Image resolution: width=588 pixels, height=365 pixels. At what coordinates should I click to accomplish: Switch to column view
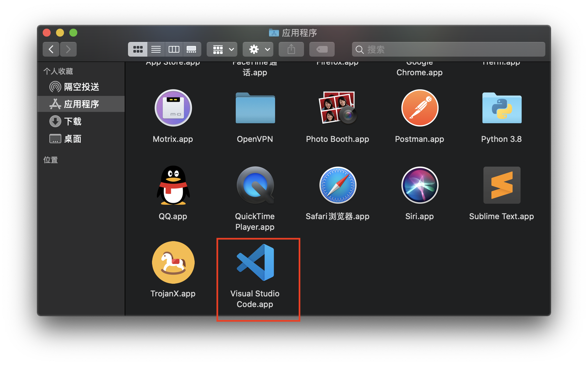tap(174, 49)
